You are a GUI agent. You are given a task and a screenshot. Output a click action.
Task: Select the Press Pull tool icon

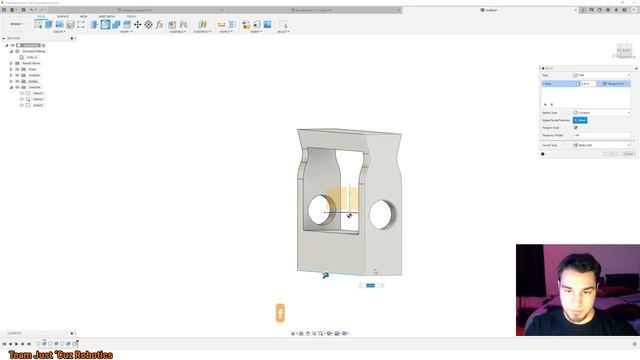click(95, 24)
